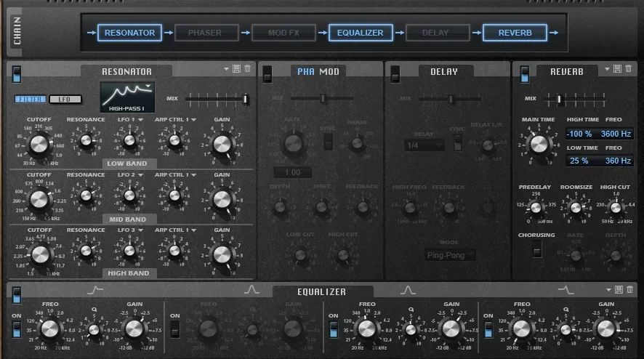The width and height of the screenshot is (644, 359).
Task: Select Phaser in the effects chain
Action: 206,33
